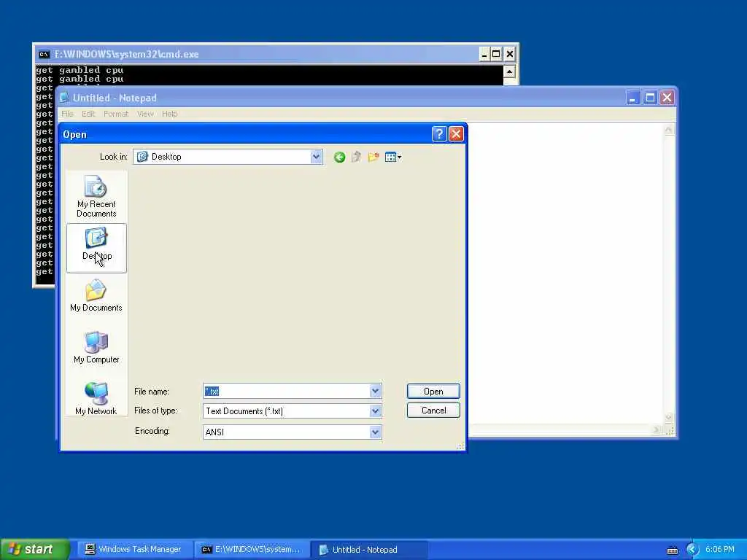Image resolution: width=747 pixels, height=560 pixels.
Task: Open Notepad Format menu
Action: pos(116,114)
